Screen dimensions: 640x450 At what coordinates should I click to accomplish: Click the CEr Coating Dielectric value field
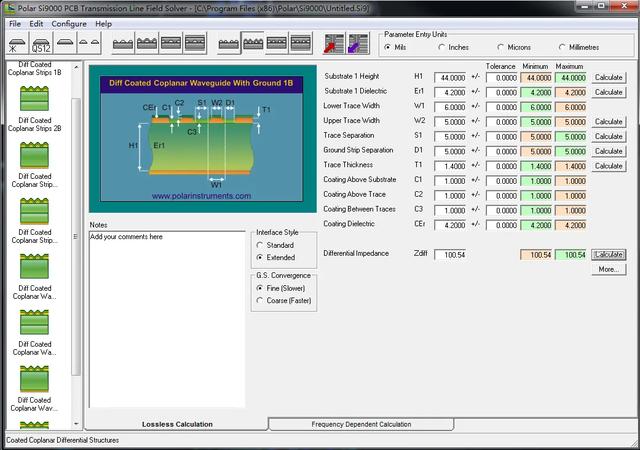[450, 225]
